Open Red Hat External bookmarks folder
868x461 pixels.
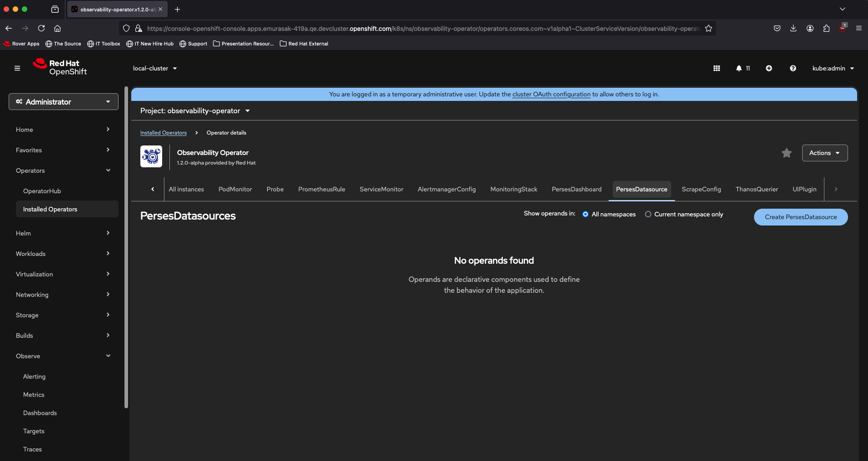304,44
